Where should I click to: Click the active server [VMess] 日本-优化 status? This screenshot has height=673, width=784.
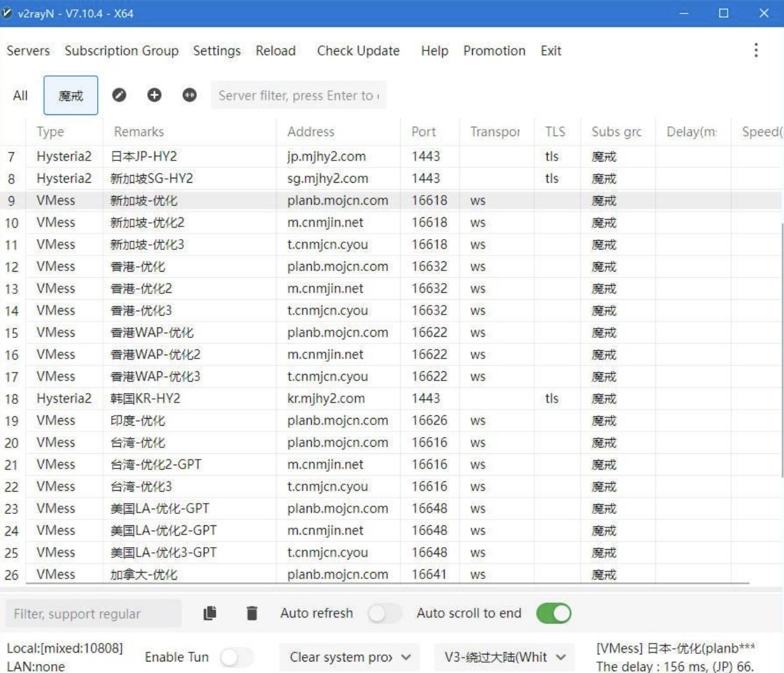(676, 648)
